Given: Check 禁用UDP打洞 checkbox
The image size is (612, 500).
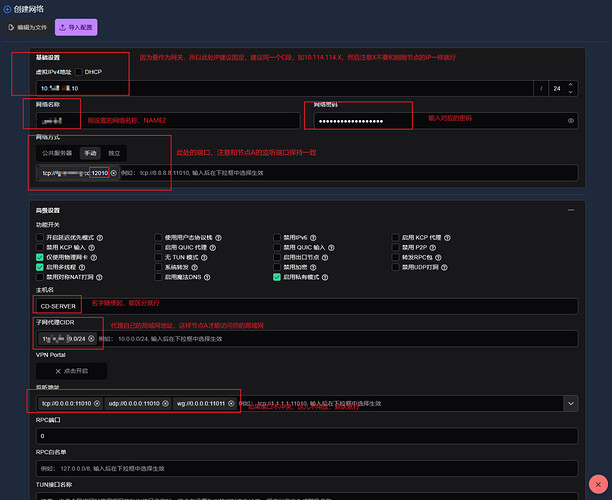Looking at the screenshot, I should pyautogui.click(x=395, y=267).
